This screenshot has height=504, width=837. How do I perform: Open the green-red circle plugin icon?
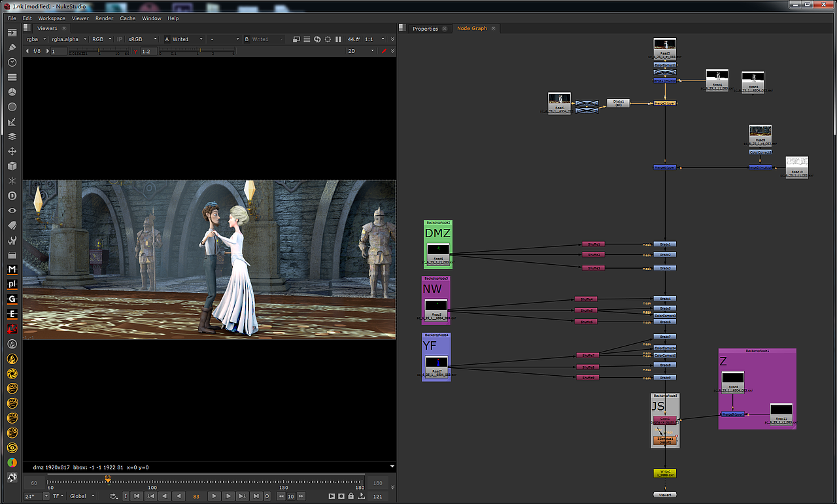point(12,463)
